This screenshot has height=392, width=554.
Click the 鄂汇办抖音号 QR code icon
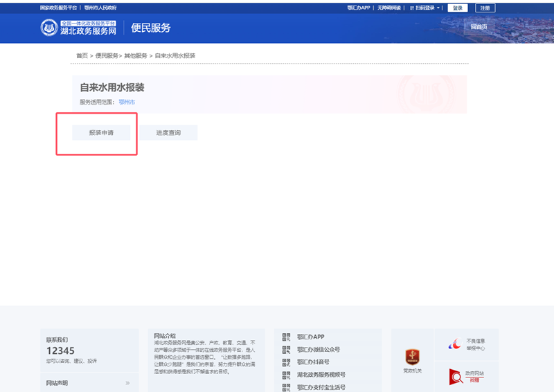[286, 362]
